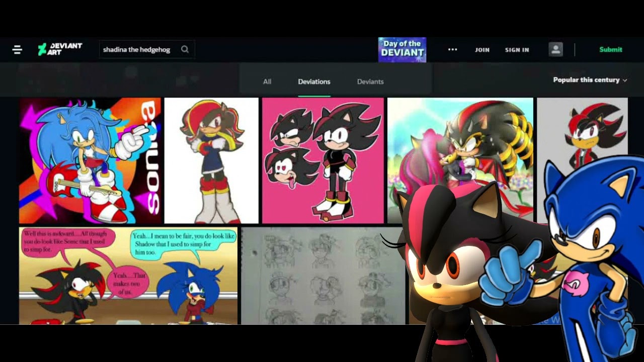The image size is (644, 362).
Task: Switch to the All tab
Action: click(x=267, y=81)
